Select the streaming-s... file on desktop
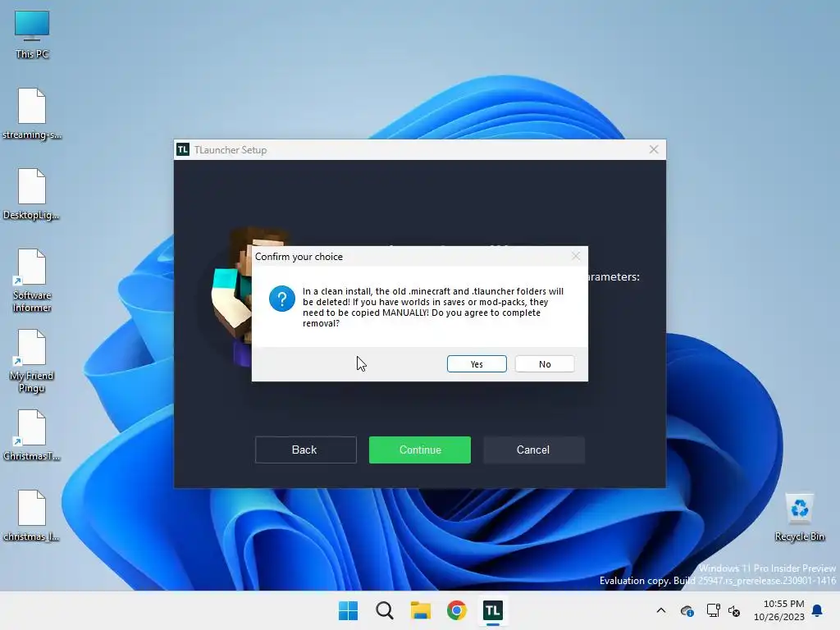This screenshot has width=840, height=630. click(x=32, y=113)
